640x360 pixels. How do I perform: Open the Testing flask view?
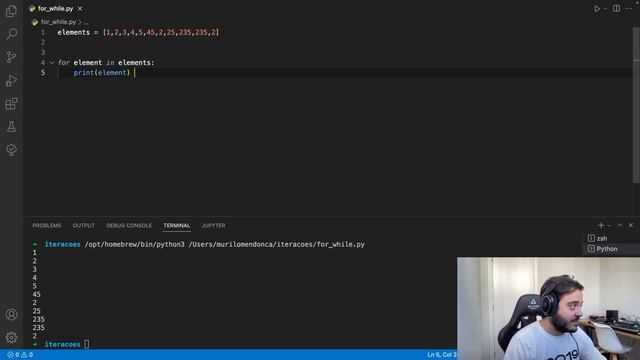[11, 127]
